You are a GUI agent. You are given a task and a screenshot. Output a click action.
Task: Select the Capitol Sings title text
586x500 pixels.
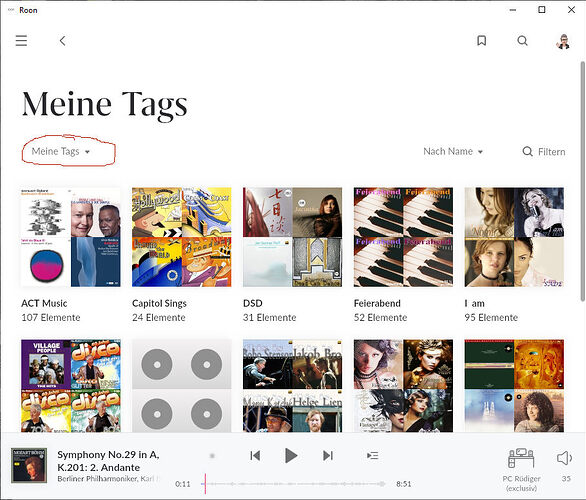tap(159, 303)
